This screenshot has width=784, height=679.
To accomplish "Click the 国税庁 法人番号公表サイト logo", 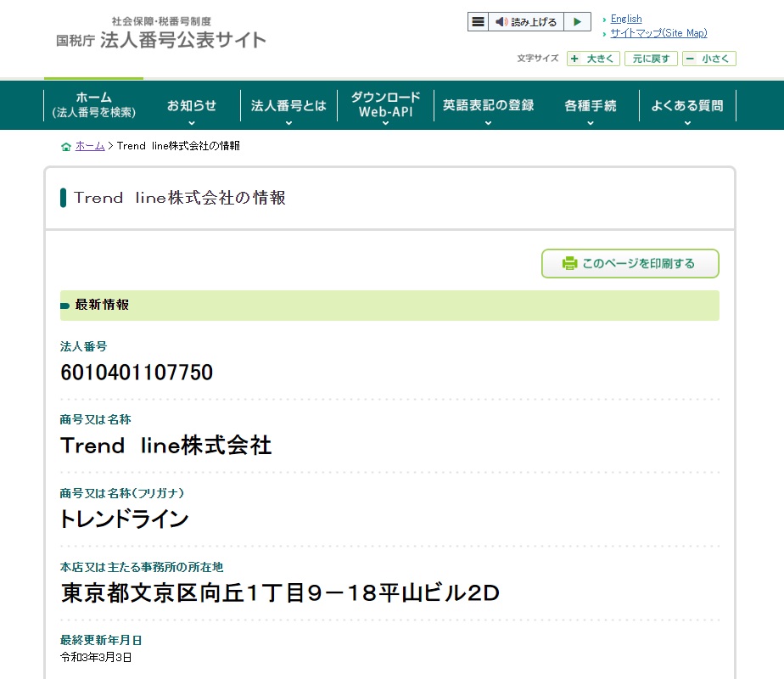I will coord(160,33).
